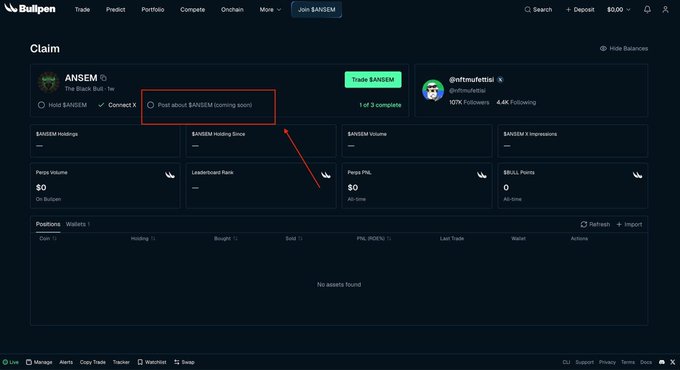
Task: Open the X icon in footer
Action: (673, 362)
